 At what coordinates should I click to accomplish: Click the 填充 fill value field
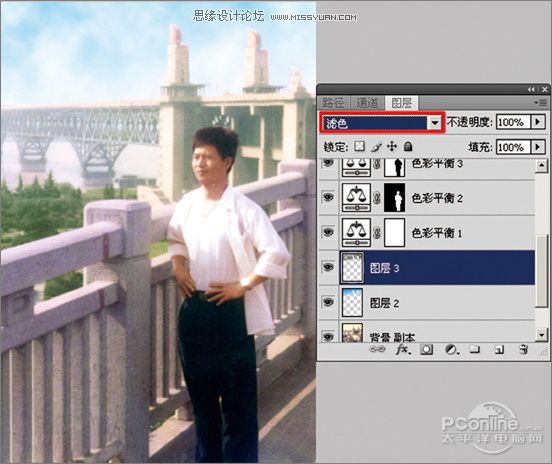pyautogui.click(x=513, y=147)
